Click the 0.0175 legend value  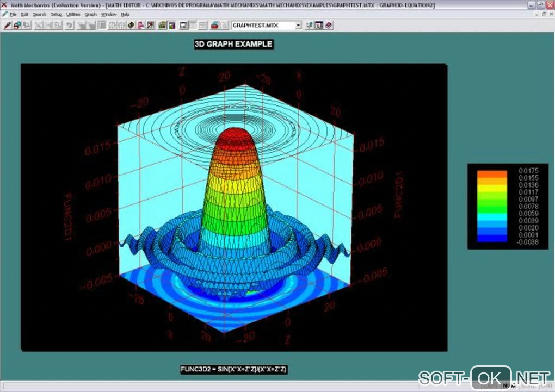[x=528, y=171]
